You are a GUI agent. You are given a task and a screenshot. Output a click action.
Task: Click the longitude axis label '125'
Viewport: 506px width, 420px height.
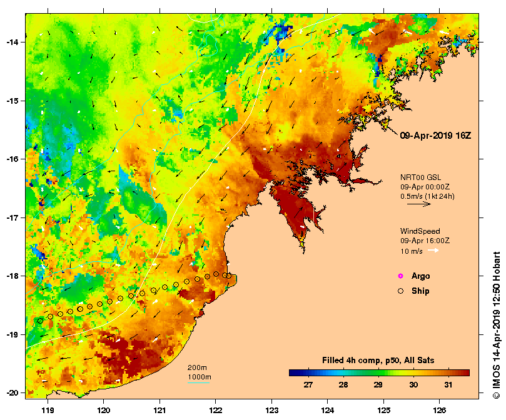point(383,411)
